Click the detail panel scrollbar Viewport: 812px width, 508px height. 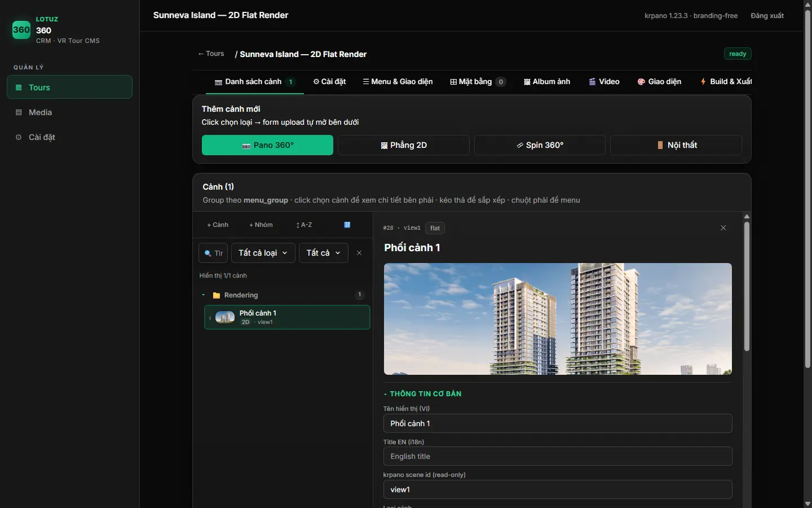(x=747, y=286)
